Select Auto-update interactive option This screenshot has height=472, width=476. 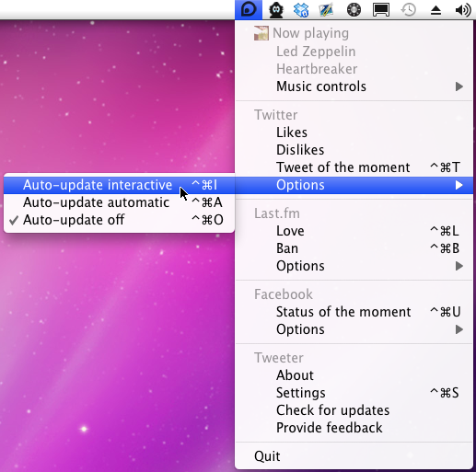pos(119,185)
